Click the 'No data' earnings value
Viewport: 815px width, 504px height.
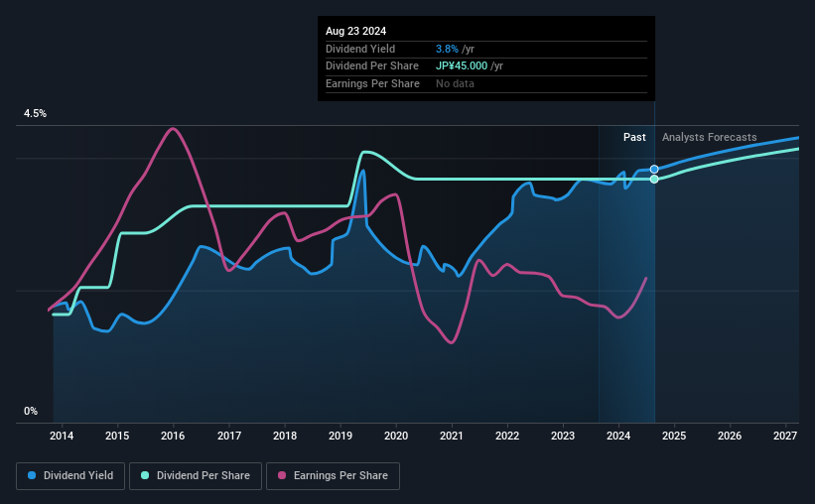click(x=455, y=83)
